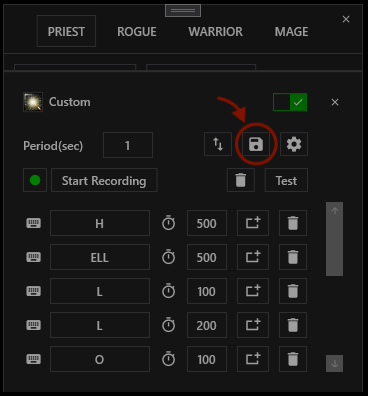Click the up-down arrows import/export icon
Viewport: 368px width, 396px height.
click(x=218, y=144)
